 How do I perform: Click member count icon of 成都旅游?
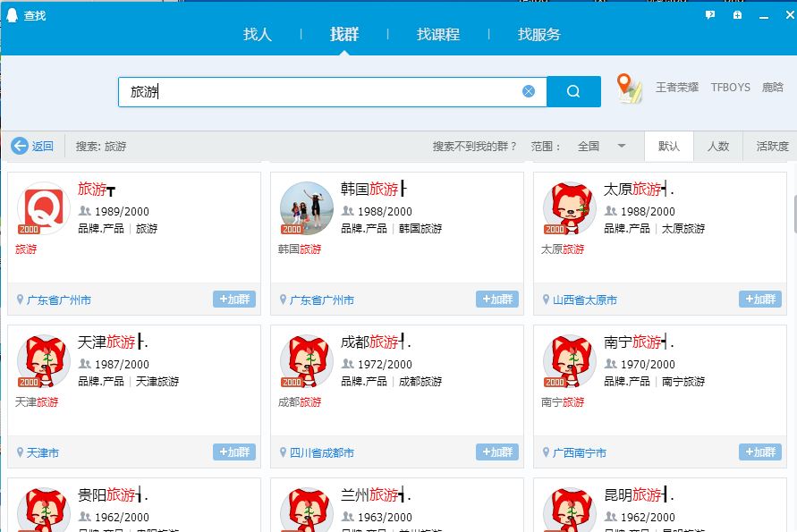tap(348, 364)
